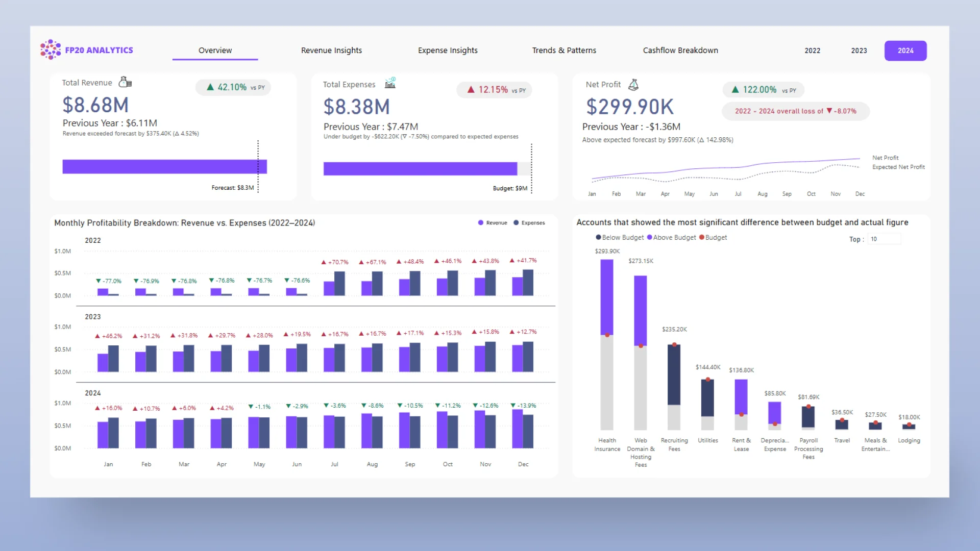Switch to the Expense Insights tab
Screen dimensions: 980x551
pyautogui.click(x=448, y=51)
